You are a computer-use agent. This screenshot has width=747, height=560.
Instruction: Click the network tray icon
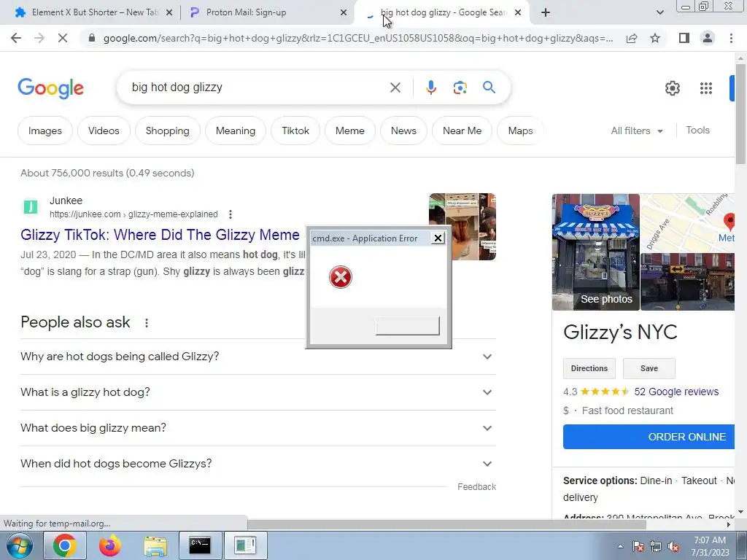(656, 546)
